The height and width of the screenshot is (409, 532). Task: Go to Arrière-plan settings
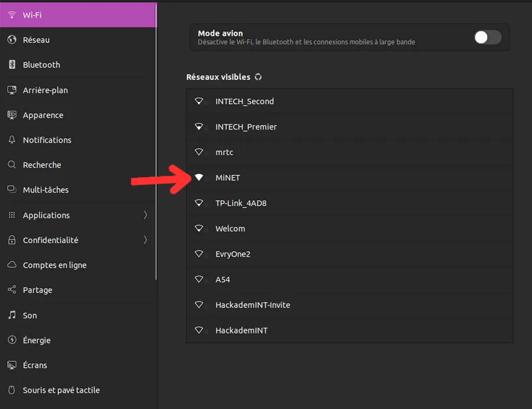tap(78, 90)
